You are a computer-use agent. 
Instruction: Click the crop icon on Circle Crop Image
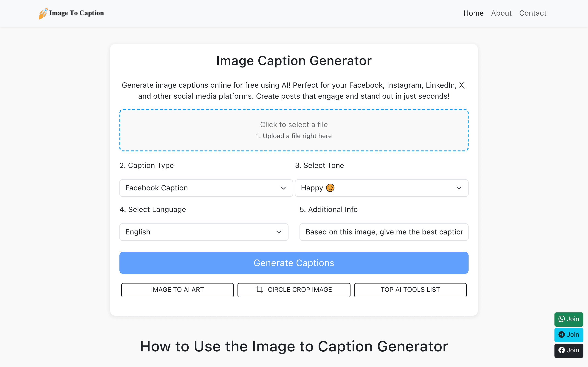click(x=260, y=289)
